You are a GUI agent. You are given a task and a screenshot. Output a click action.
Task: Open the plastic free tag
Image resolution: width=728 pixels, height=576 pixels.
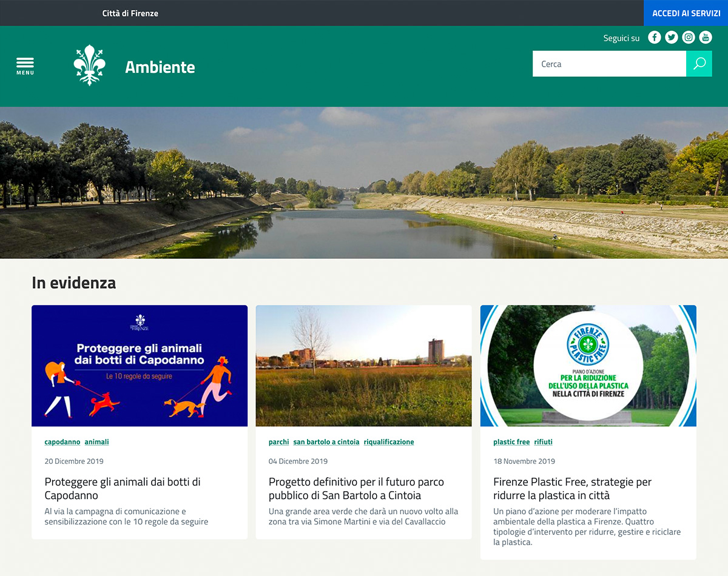click(511, 442)
